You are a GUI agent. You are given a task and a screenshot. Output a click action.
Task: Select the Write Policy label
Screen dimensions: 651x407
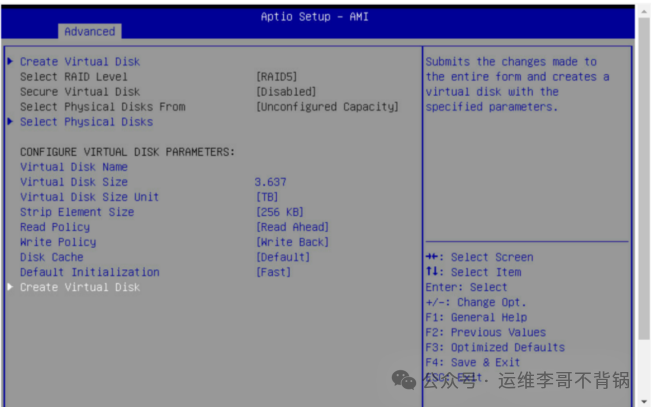tap(58, 242)
